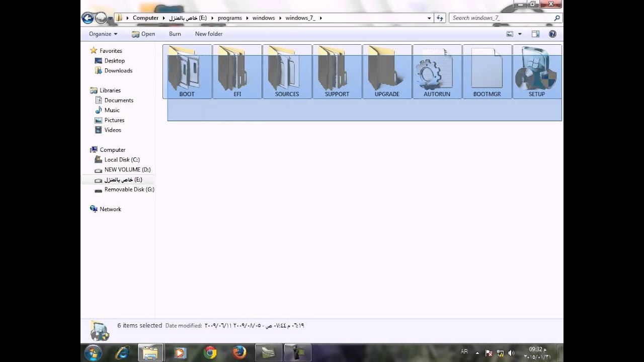
Task: Click the search magnifier icon
Action: [556, 18]
